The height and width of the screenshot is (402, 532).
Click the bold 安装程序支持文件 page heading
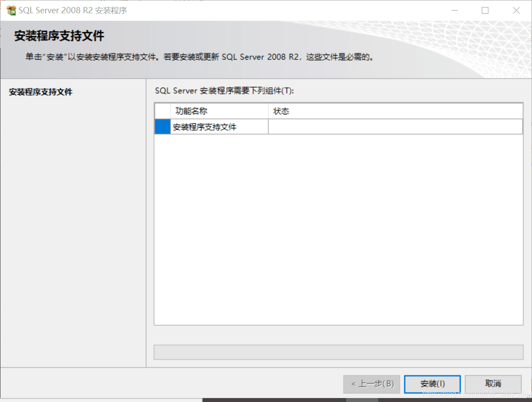point(59,36)
